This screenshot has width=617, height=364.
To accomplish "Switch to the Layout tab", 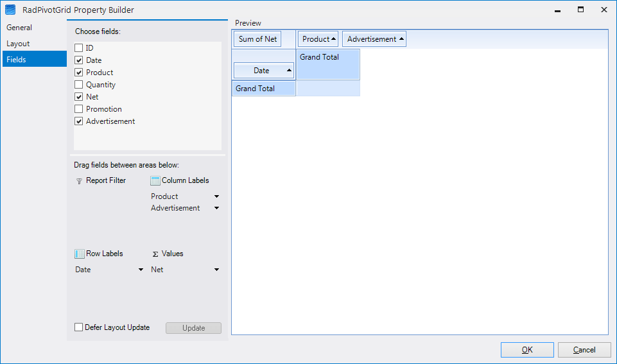I will coord(35,44).
